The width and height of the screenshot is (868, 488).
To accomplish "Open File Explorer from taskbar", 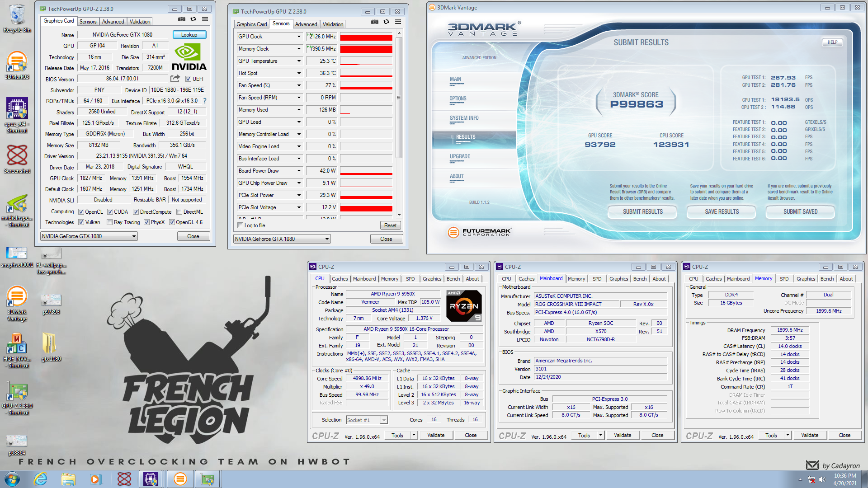I will (x=68, y=479).
